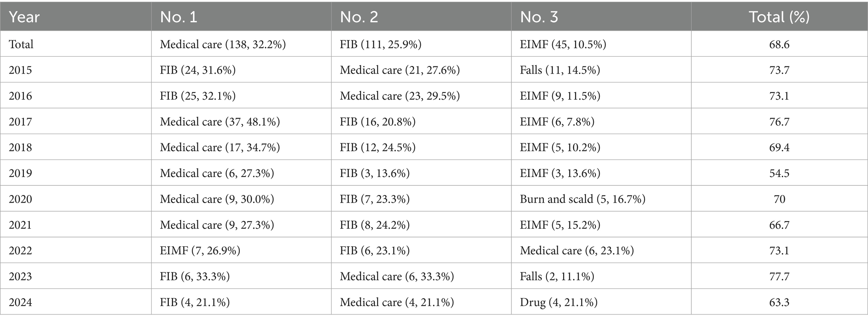Click the FIB (111, 25.9%) cell
Image resolution: width=868 pixels, height=322 pixels.
point(380,44)
